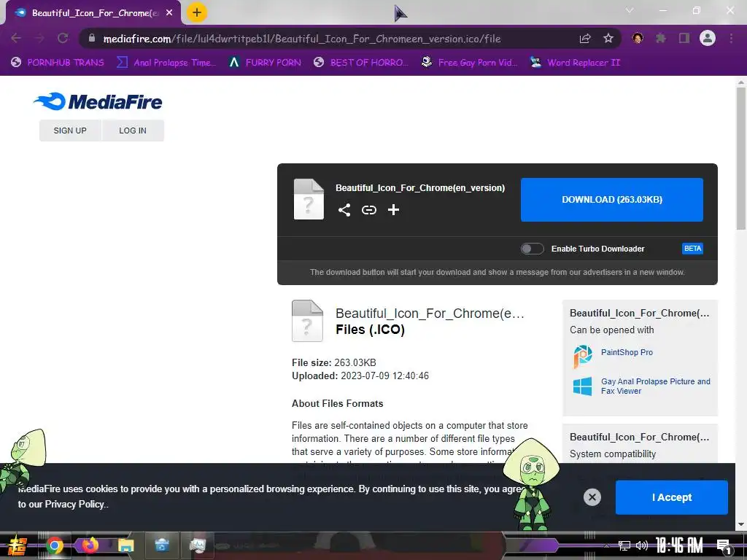Open the share icon under the file name
The height and width of the screenshot is (560, 747).
point(344,210)
